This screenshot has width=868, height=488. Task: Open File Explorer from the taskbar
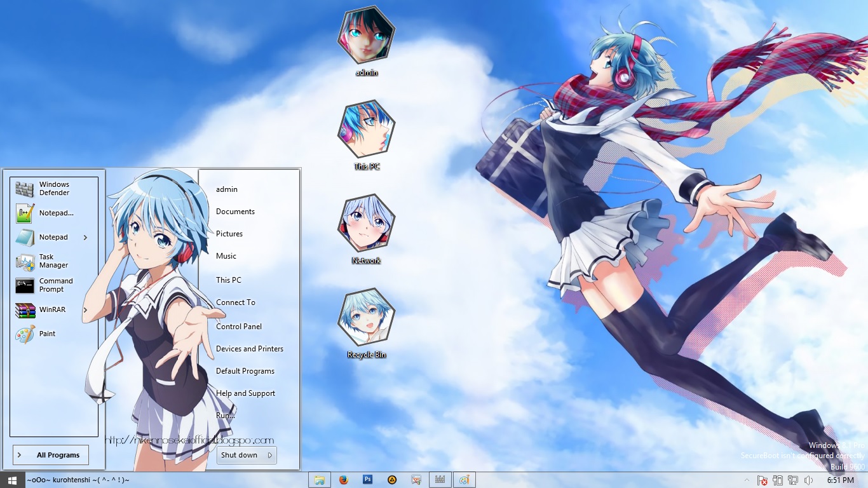(320, 480)
